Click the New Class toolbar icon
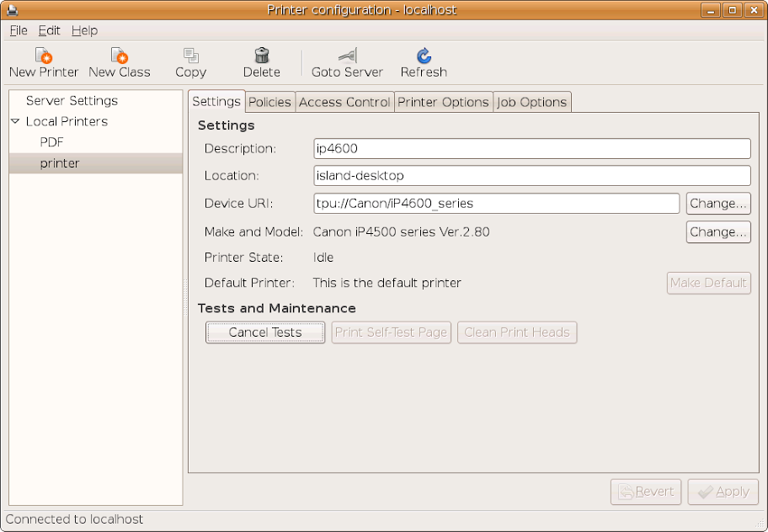 pos(119,56)
